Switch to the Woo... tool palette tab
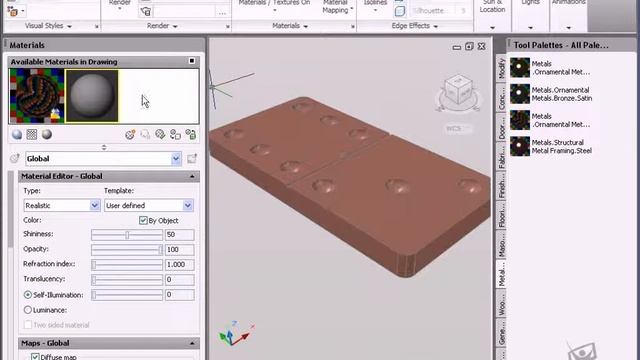 (501, 304)
